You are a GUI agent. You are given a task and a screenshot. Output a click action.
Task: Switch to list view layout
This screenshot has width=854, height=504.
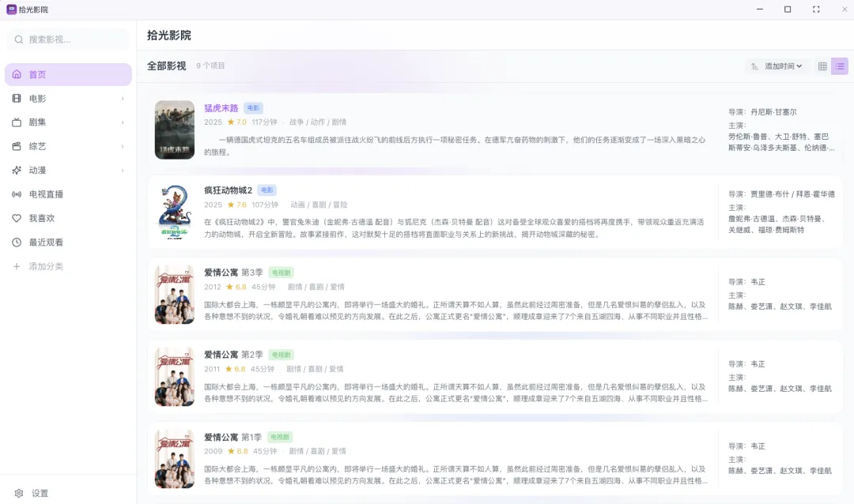tap(840, 66)
